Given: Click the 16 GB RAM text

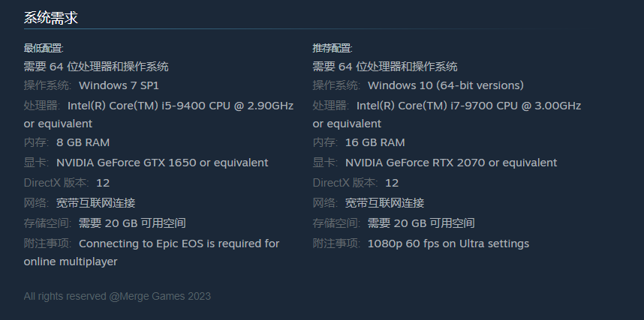Looking at the screenshot, I should 375,142.
